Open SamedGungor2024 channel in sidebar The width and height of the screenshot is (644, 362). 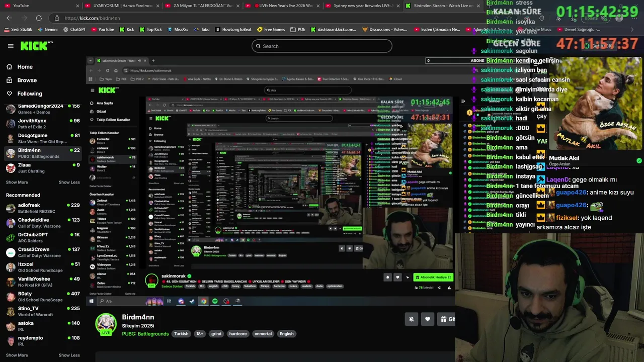coord(43,109)
